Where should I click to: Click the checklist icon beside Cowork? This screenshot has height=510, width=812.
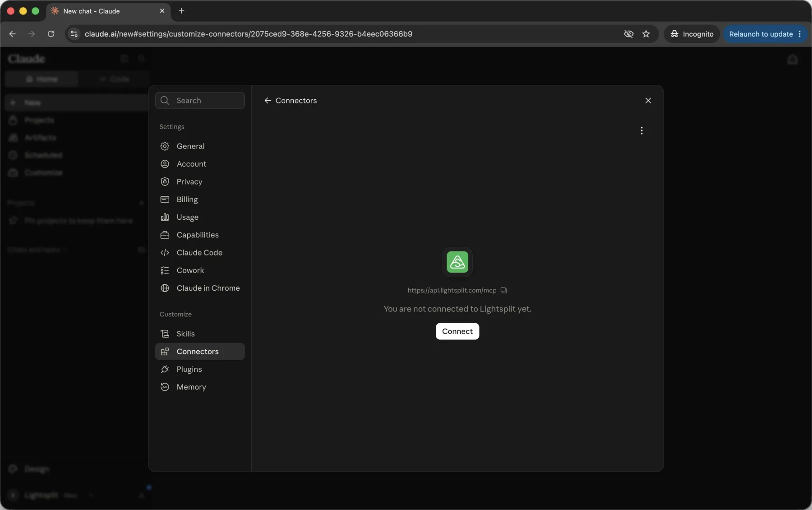point(165,270)
